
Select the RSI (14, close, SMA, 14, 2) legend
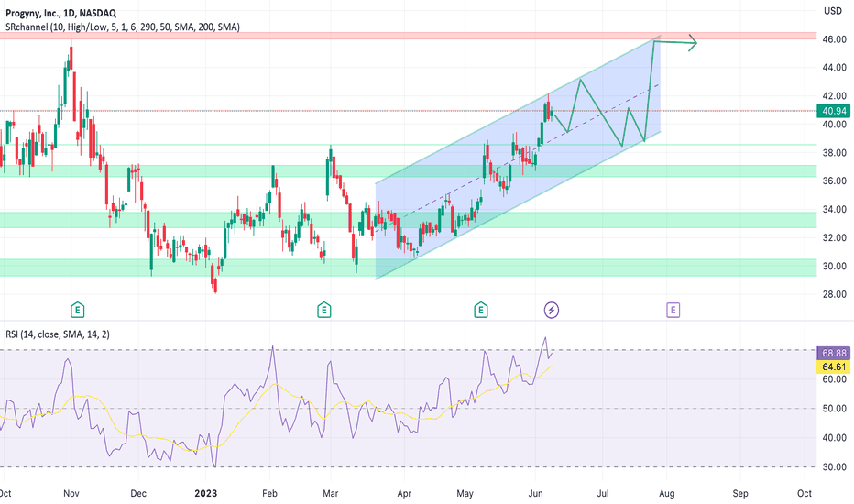pyautogui.click(x=57, y=334)
